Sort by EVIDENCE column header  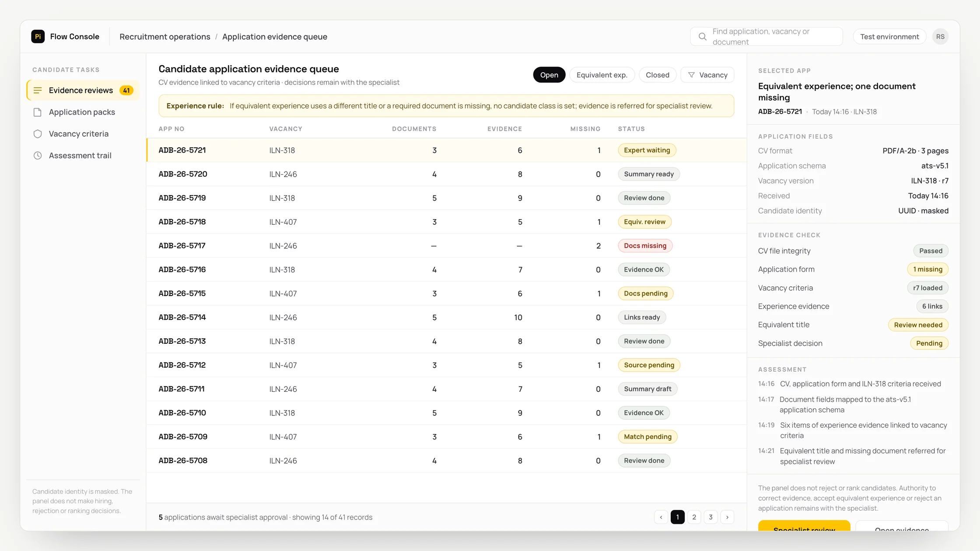click(504, 129)
